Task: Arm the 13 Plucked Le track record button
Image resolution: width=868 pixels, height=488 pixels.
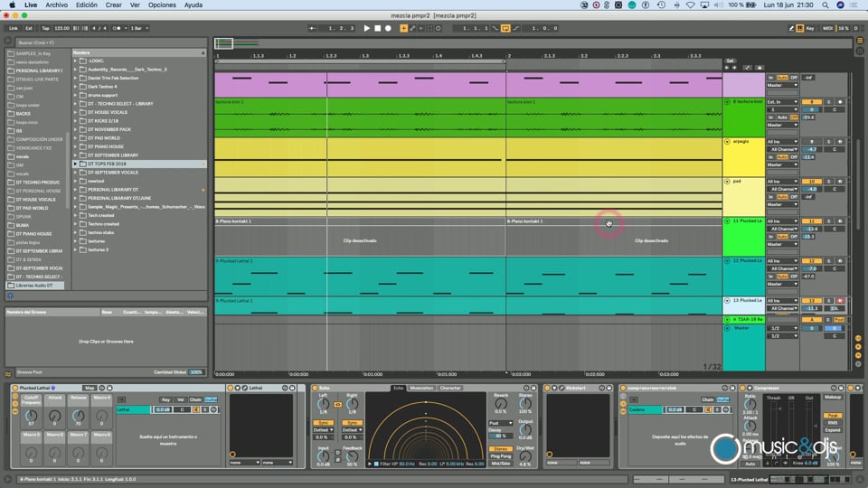Action: [840, 300]
